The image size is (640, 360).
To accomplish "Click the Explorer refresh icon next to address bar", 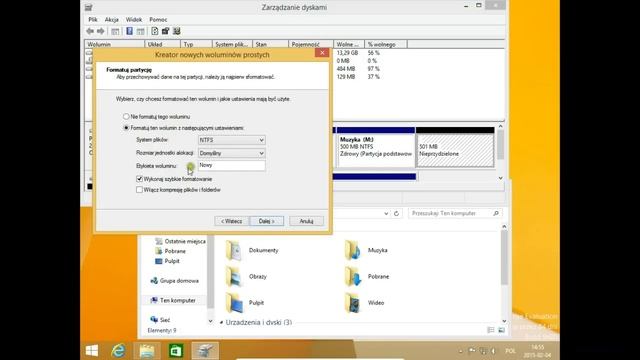I will (x=396, y=213).
